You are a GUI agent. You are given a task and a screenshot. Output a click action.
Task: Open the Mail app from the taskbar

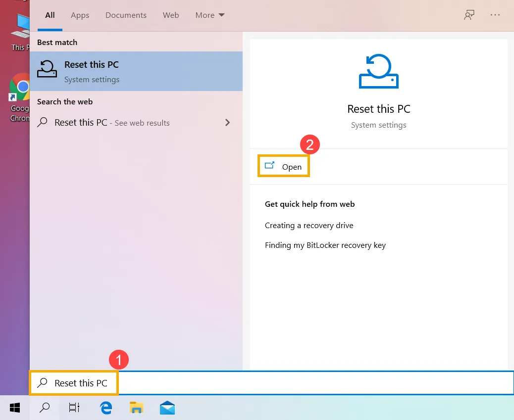pyautogui.click(x=167, y=408)
